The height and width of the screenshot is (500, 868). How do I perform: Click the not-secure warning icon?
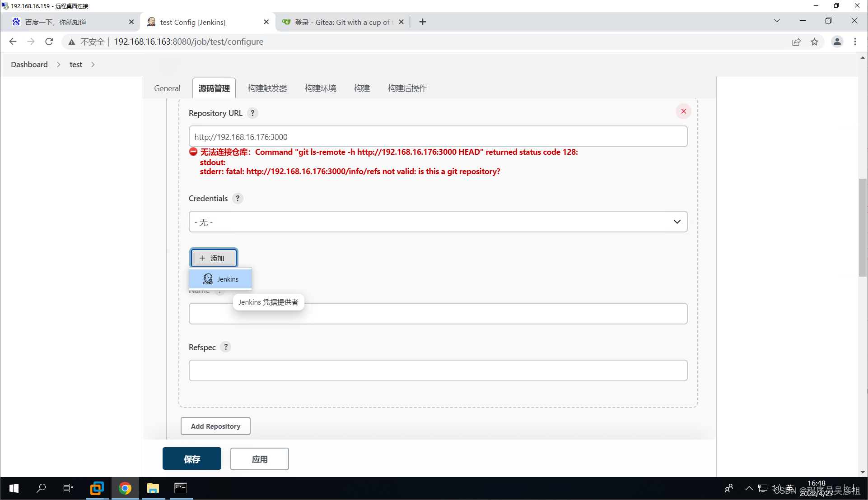(72, 42)
